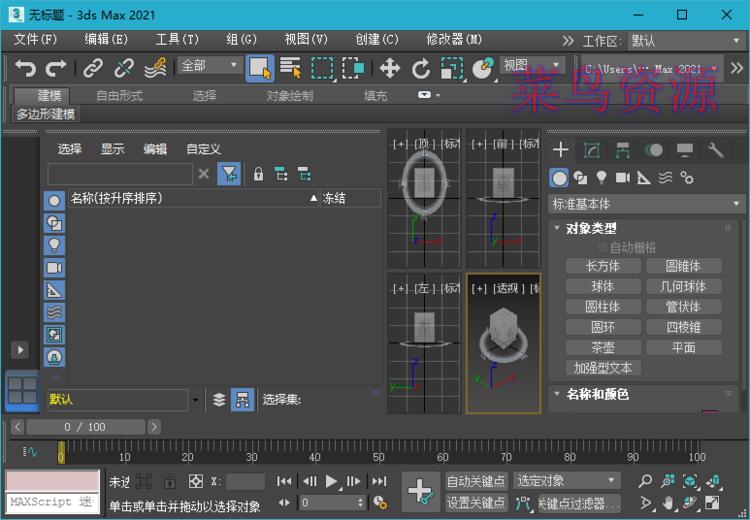The width and height of the screenshot is (750, 520).
Task: Open the Display tab in command panel
Action: click(x=684, y=151)
